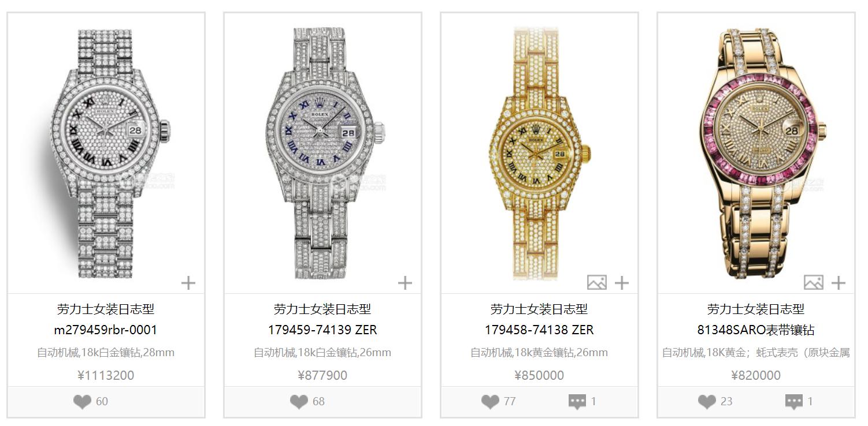The width and height of the screenshot is (868, 426).
Task: Like the 179459-74139 ZER watch heart icon
Action: tap(299, 402)
